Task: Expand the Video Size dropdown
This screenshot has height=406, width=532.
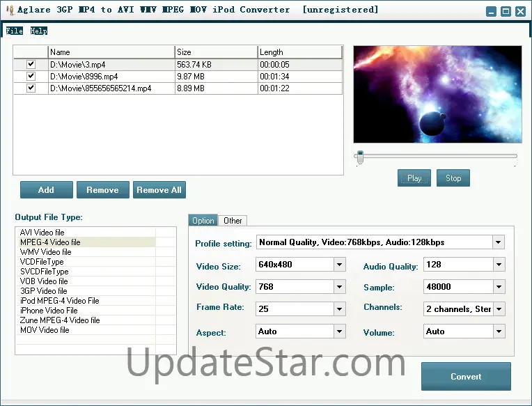Action: click(339, 265)
